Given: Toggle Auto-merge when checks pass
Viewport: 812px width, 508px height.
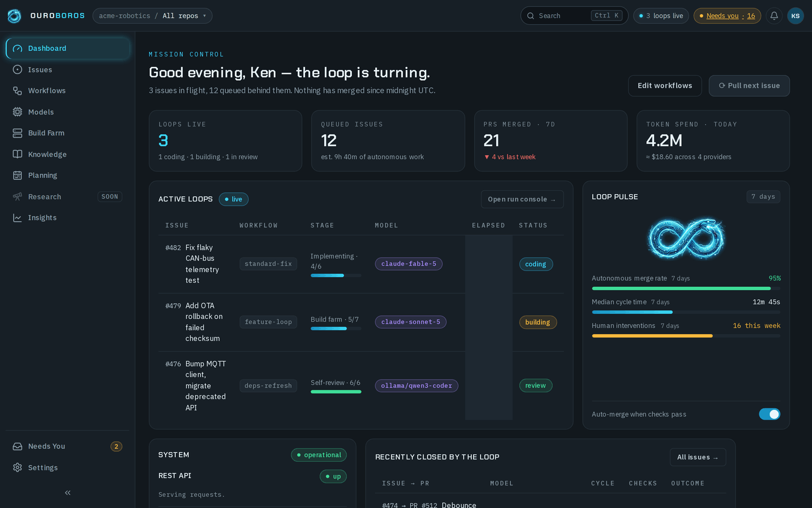Looking at the screenshot, I should pos(769,414).
